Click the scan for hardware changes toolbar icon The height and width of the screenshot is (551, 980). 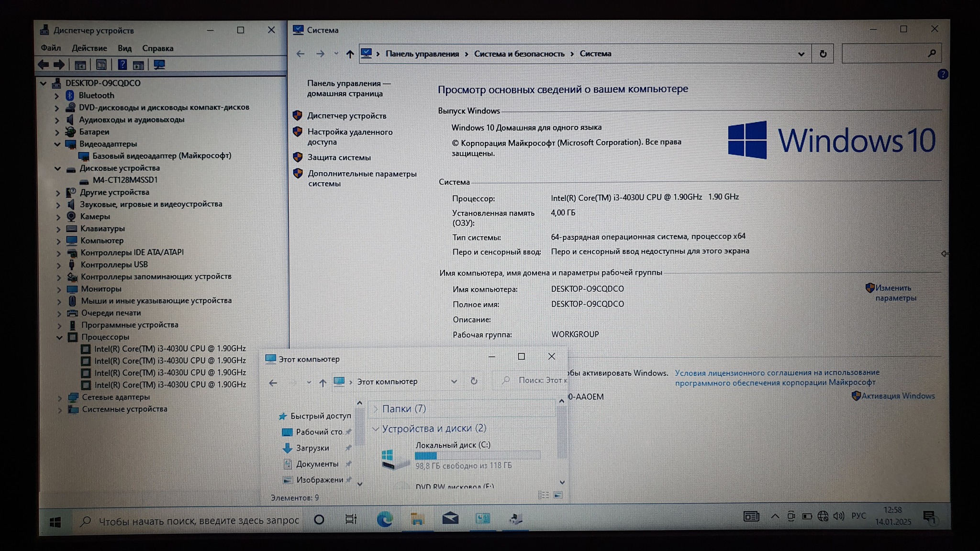159,65
